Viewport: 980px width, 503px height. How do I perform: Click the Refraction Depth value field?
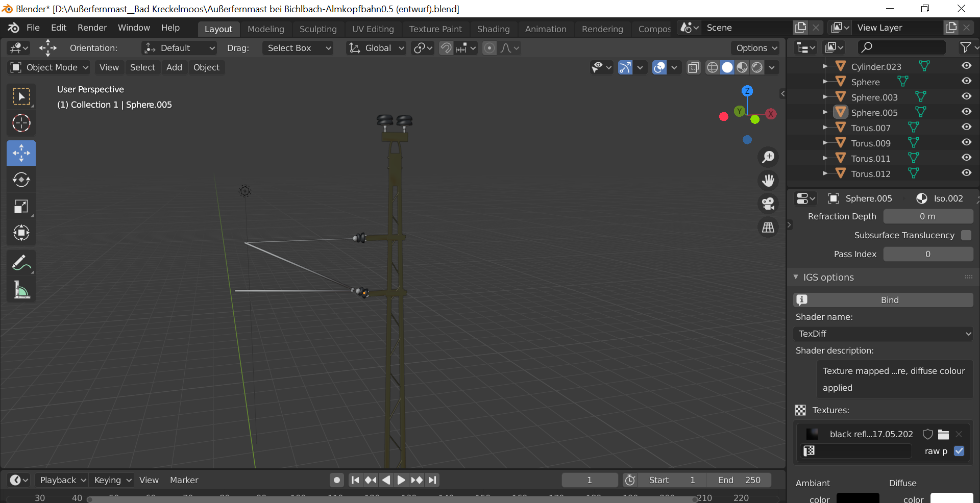point(927,216)
